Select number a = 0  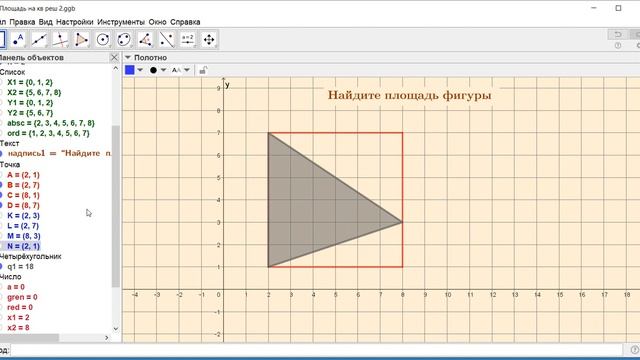[x=16, y=287]
